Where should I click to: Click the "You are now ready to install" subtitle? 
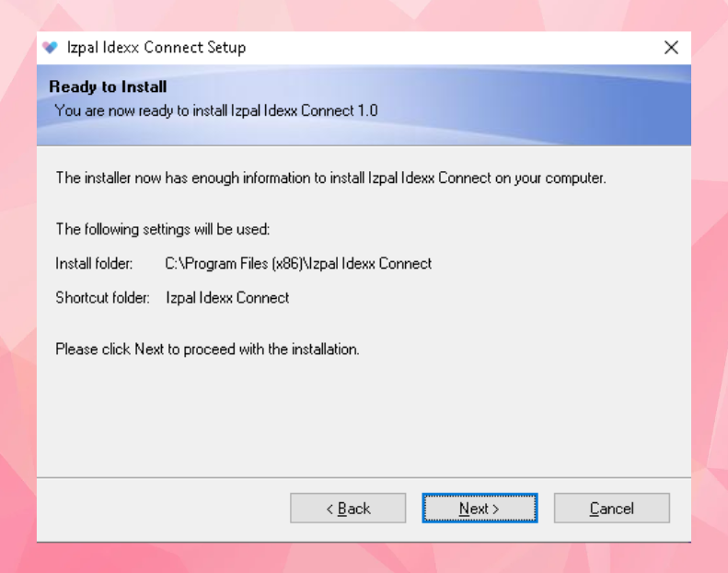(x=215, y=110)
